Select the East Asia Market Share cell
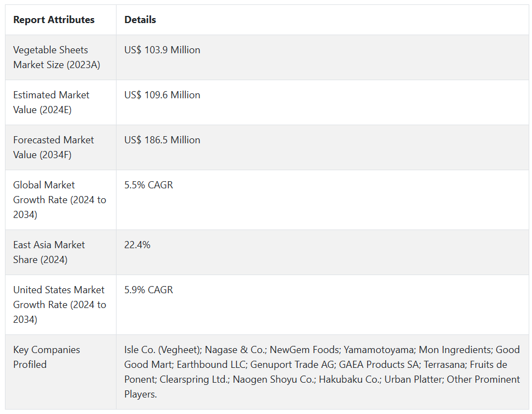Screen dimensions: 532x414 tap(49, 252)
